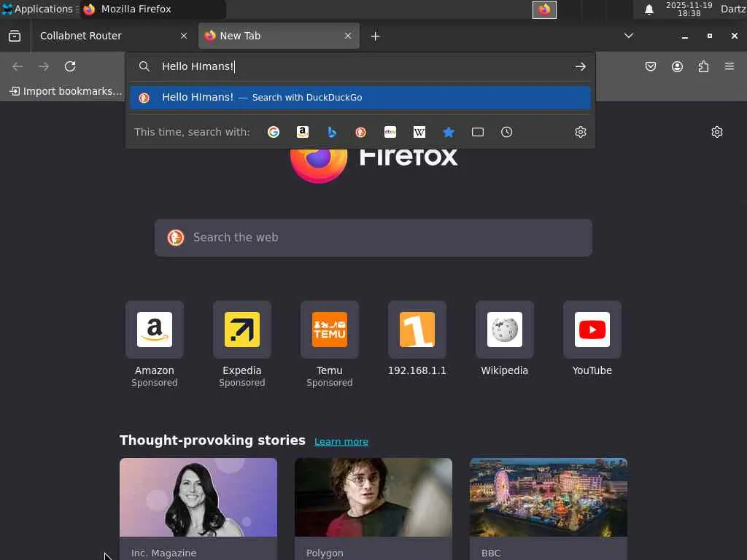This screenshot has width=747, height=560.
Task: Close the New Tab tab
Action: pos(348,36)
